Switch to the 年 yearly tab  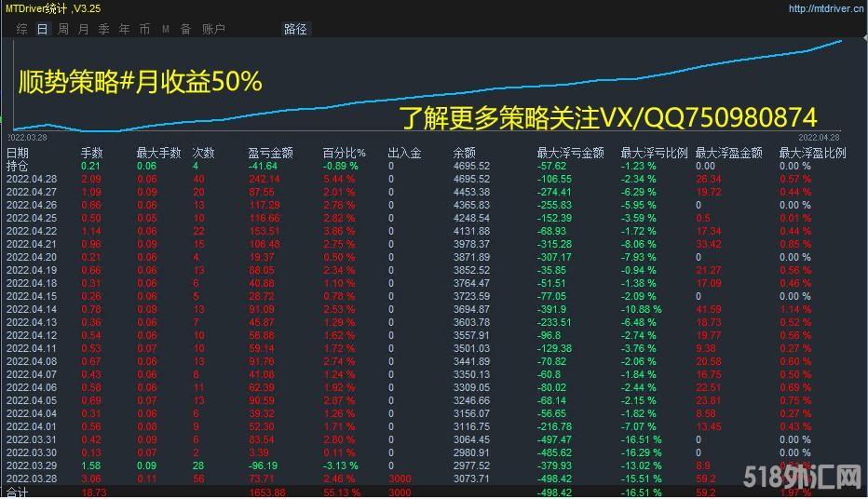point(125,29)
